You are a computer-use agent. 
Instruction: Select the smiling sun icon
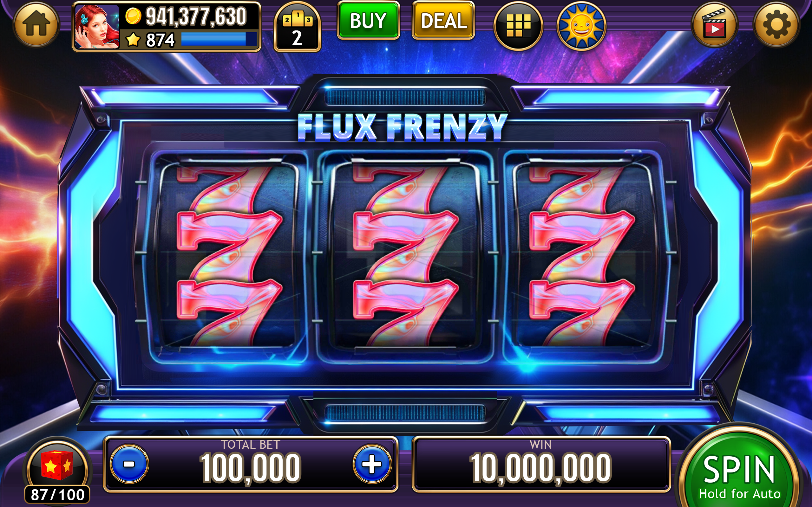coord(581,25)
